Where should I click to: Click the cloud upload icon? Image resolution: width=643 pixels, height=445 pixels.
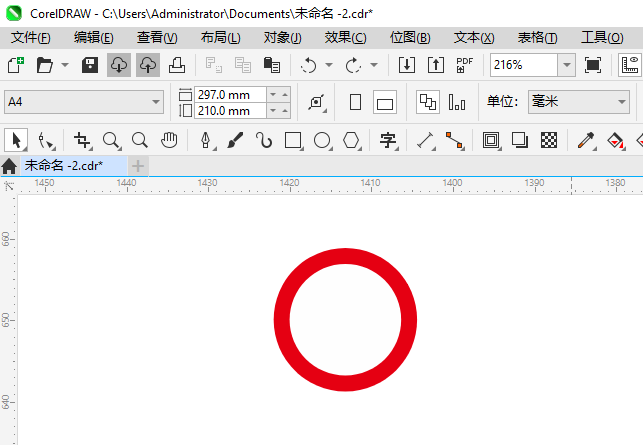tap(148, 65)
